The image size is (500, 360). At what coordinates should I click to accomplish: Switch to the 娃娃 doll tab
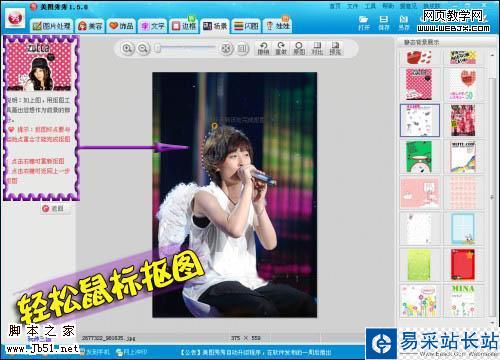pyautogui.click(x=278, y=26)
